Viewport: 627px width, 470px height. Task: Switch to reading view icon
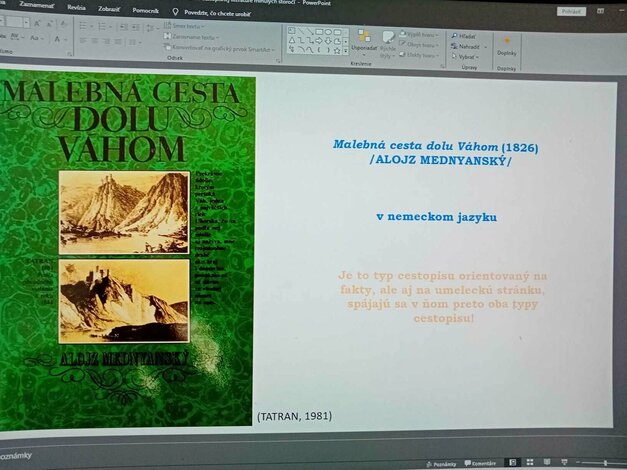tap(547, 462)
